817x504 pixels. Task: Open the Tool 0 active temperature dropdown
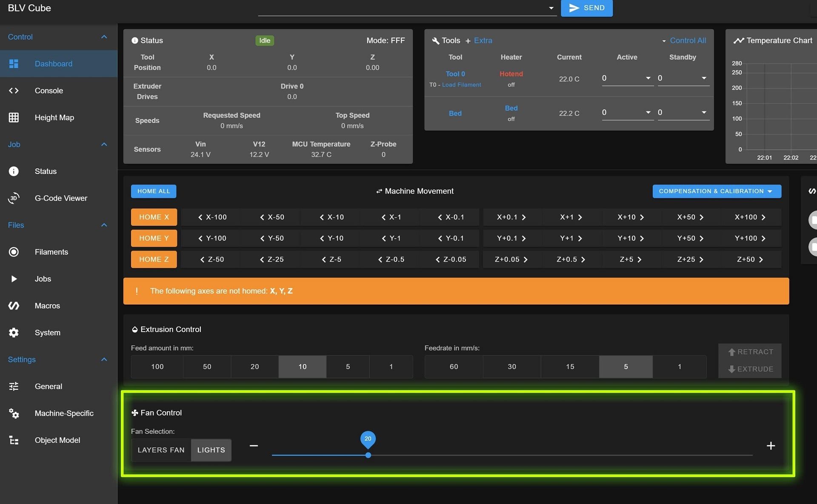627,78
